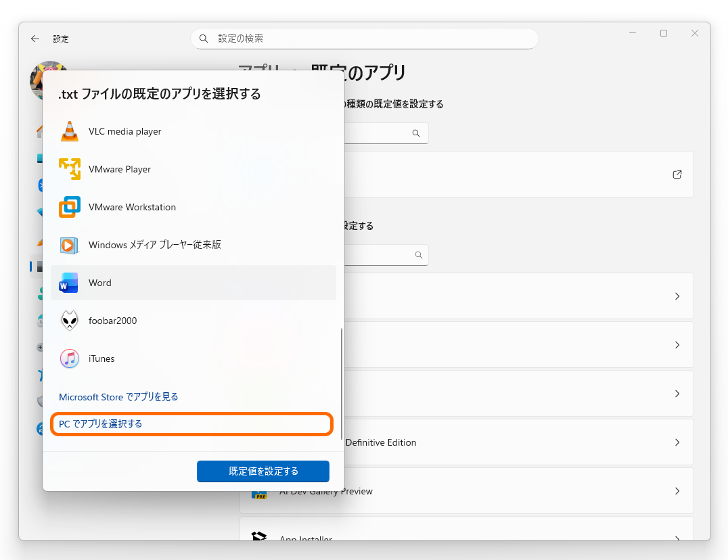Select the iTunes music note icon
The height and width of the screenshot is (560, 728).
[70, 358]
